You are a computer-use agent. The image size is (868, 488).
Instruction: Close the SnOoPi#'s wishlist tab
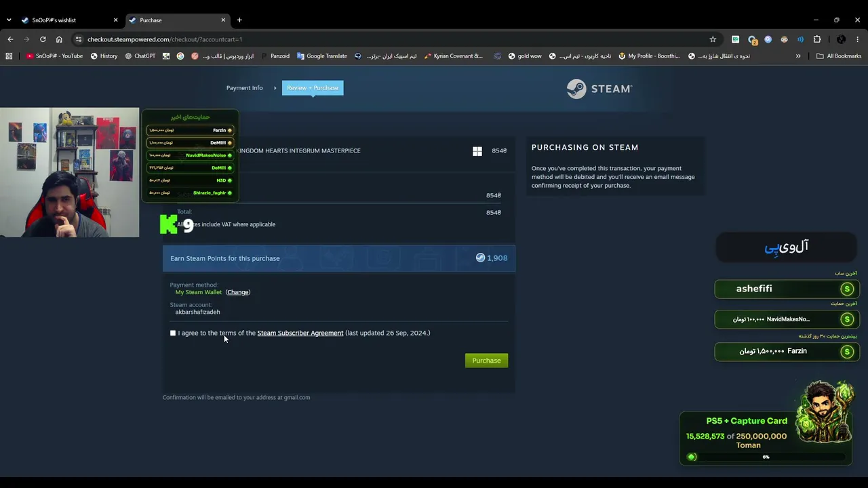115,20
